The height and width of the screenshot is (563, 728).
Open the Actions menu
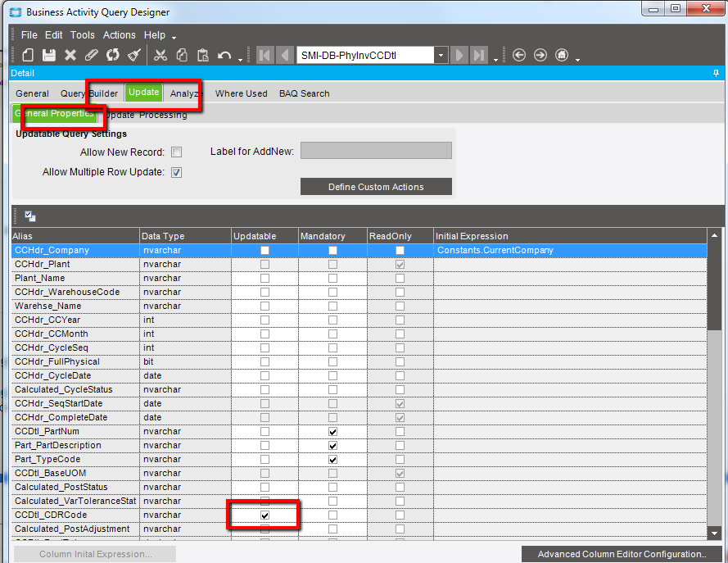coord(119,35)
